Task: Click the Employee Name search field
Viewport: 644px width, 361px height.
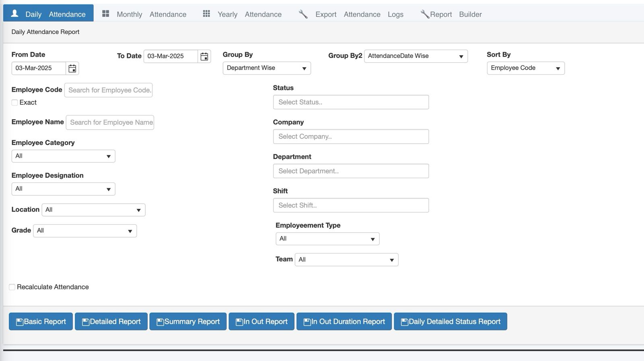Action: (x=110, y=122)
